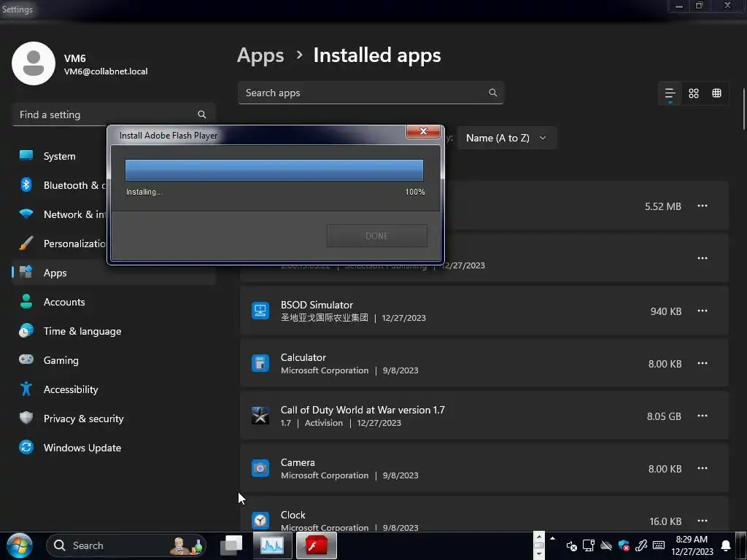This screenshot has width=747, height=560.
Task: Open more options for BSOD Simulator
Action: (x=703, y=311)
